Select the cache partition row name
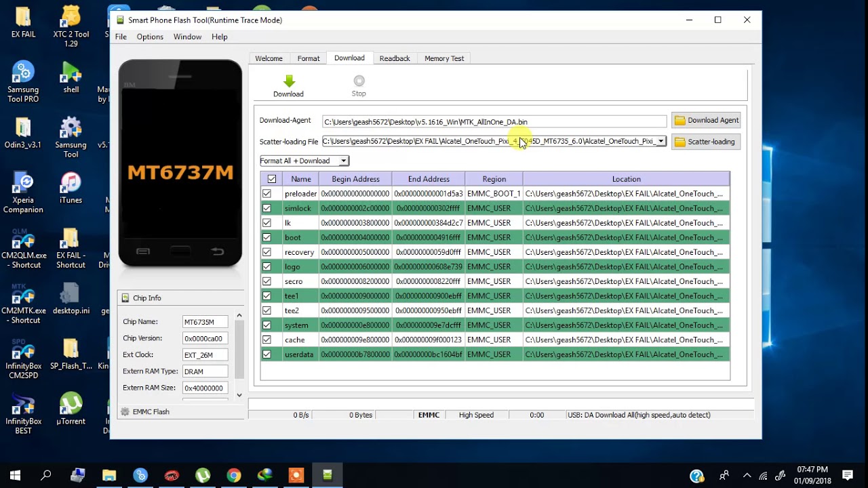The height and width of the screenshot is (488, 868). (295, 340)
